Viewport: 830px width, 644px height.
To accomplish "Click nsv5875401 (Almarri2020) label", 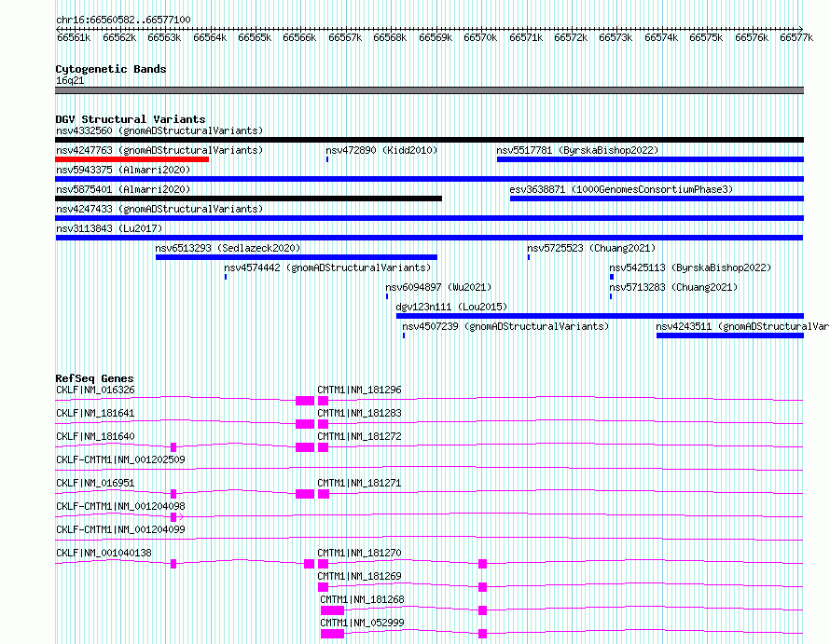I will 123,189.
